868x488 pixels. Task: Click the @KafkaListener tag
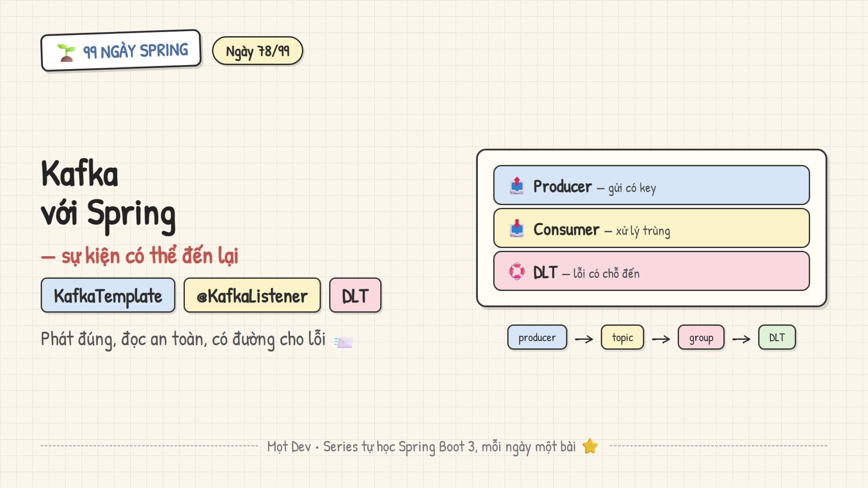[x=252, y=296]
